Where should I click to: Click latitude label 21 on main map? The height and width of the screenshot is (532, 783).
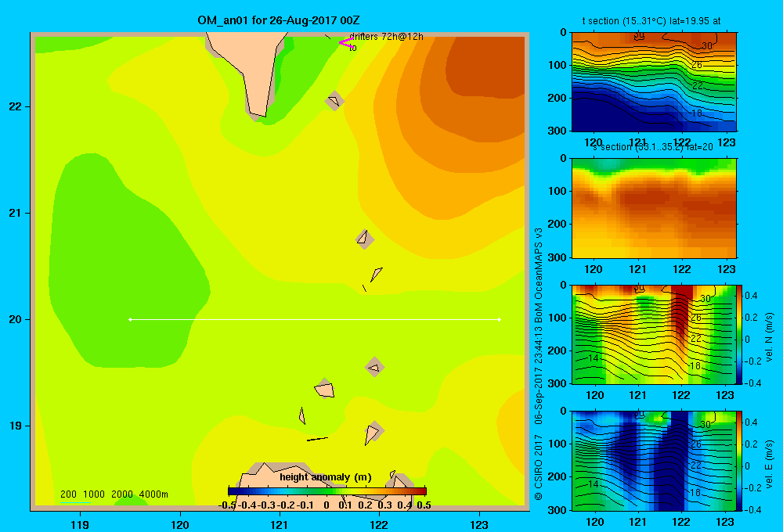[15, 213]
